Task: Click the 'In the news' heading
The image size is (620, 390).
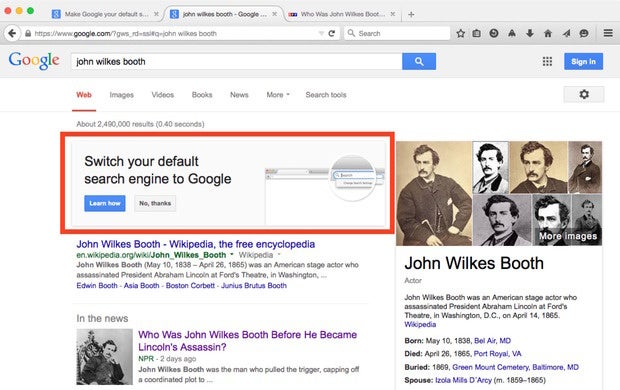Action: click(x=102, y=318)
